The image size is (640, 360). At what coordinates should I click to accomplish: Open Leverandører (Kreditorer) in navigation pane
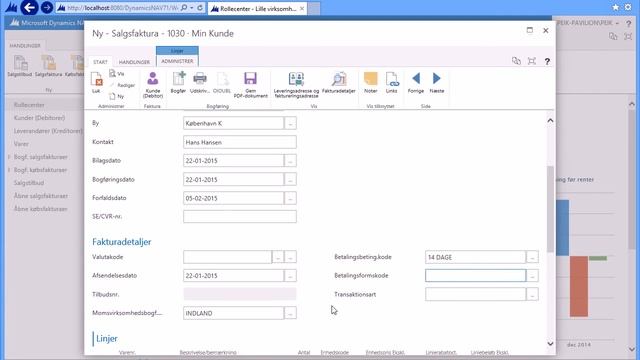click(x=48, y=131)
